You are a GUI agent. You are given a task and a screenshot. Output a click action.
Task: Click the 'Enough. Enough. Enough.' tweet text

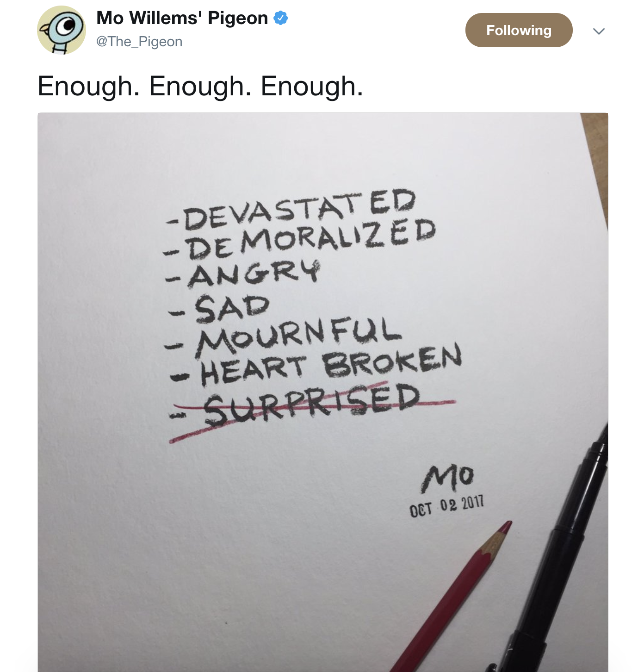point(200,87)
